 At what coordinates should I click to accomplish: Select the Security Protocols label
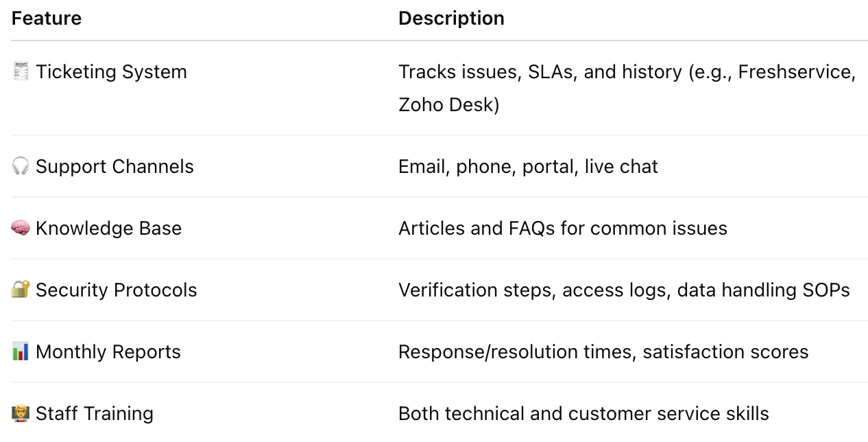point(116,290)
